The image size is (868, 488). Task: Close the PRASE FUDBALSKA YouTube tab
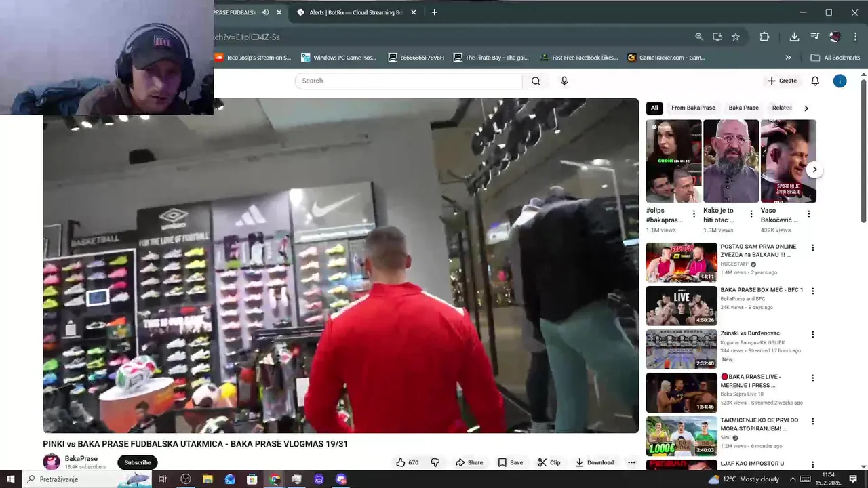pos(279,12)
